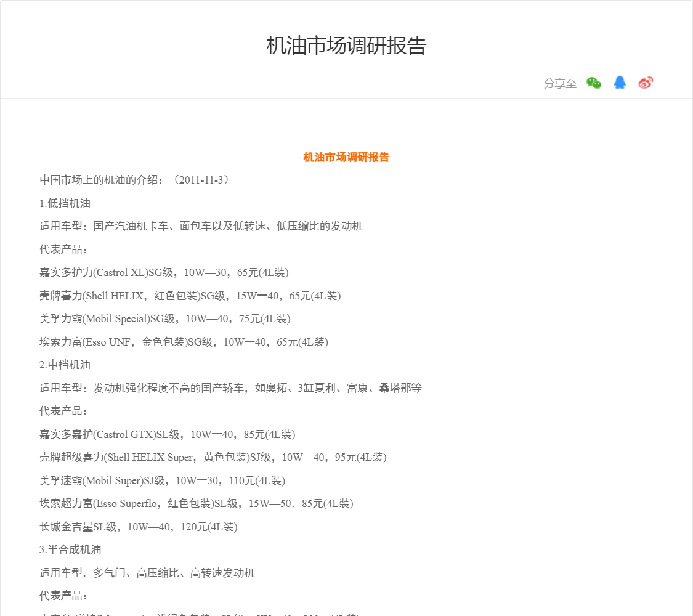This screenshot has width=693, height=616.
Task: Click the Mobil Special product entry
Action: 164,318
